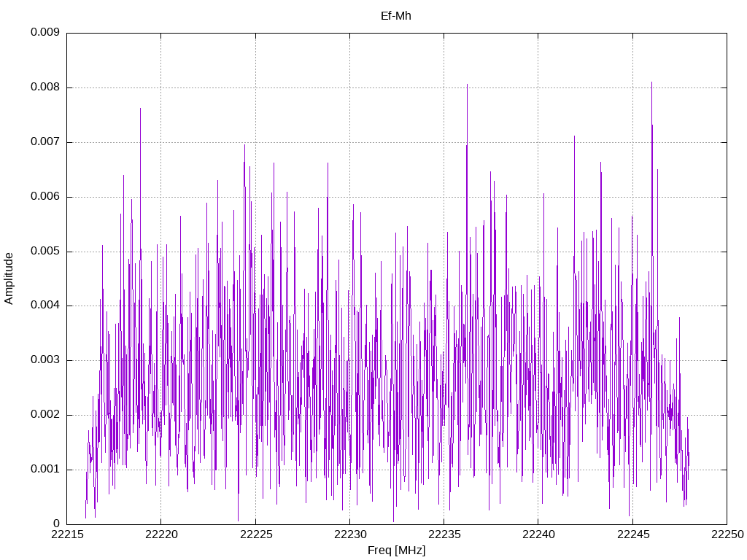Image resolution: width=747 pixels, height=560 pixels.
Task: Click the 22250 x-axis tick label
Action: coord(727,534)
